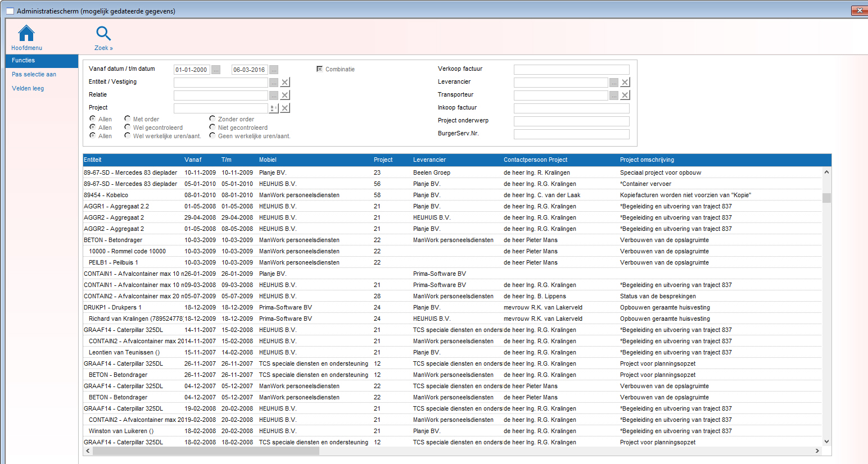The height and width of the screenshot is (464, 868).
Task: Open date picker for t/m datum 06-03-2016
Action: [x=274, y=70]
